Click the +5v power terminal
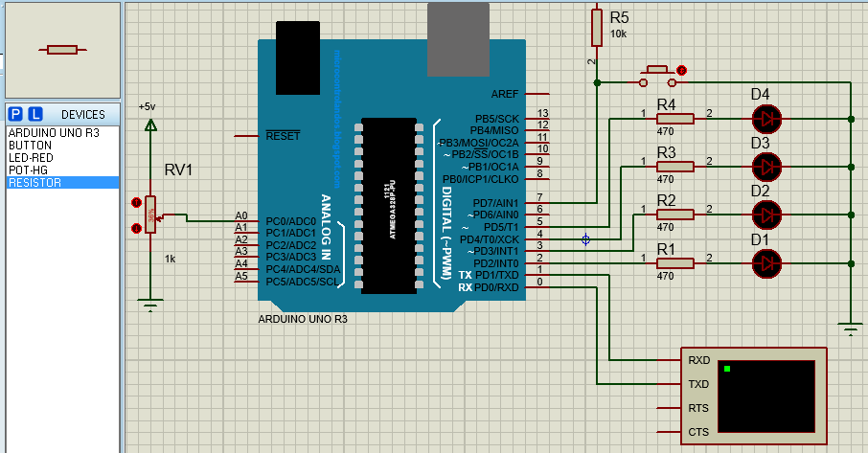The image size is (868, 453). [x=150, y=125]
